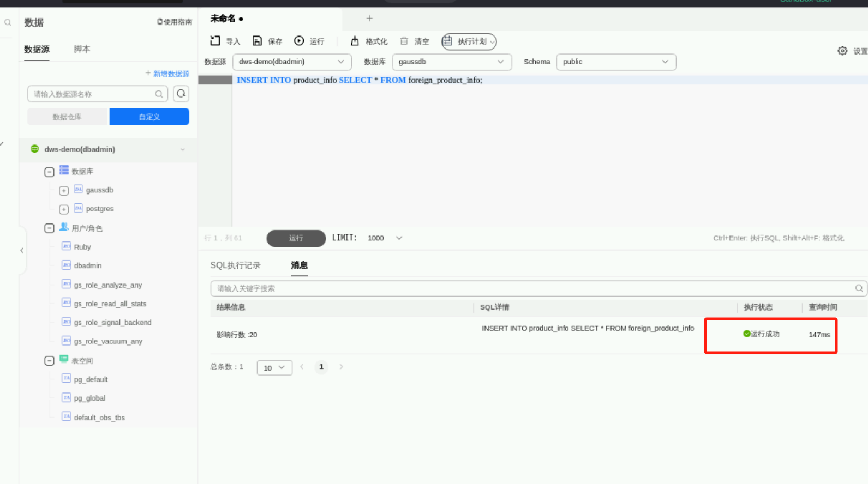
Task: Click the green dws-demo connection status icon
Action: [x=34, y=149]
